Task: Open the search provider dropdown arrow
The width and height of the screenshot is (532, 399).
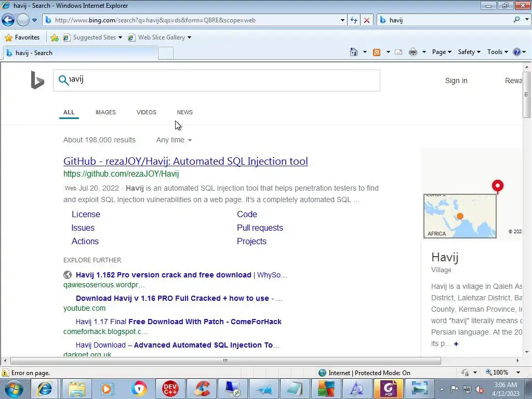Action: [x=527, y=20]
